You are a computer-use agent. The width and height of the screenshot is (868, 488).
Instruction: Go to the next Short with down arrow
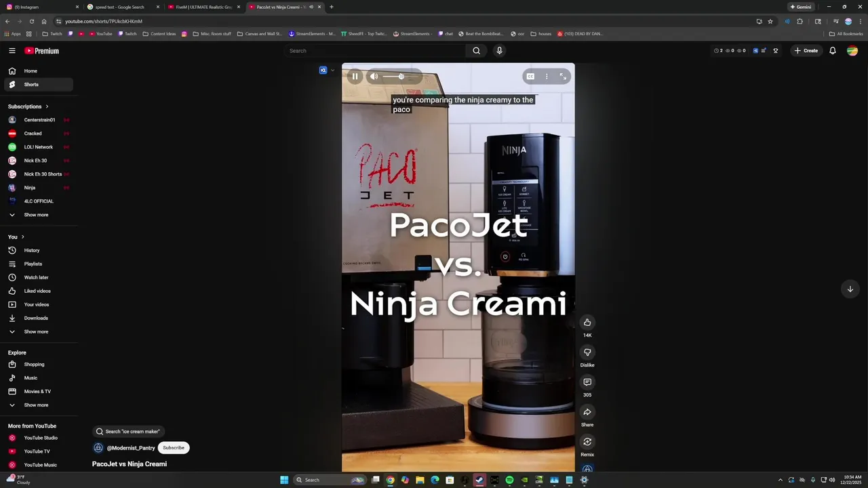tap(850, 289)
